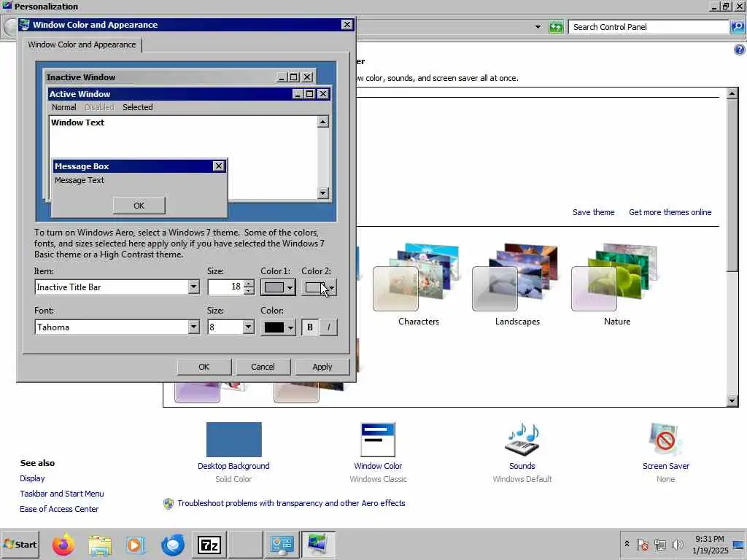Open the address bar history dropdown
The width and height of the screenshot is (747, 560).
pos(538,27)
